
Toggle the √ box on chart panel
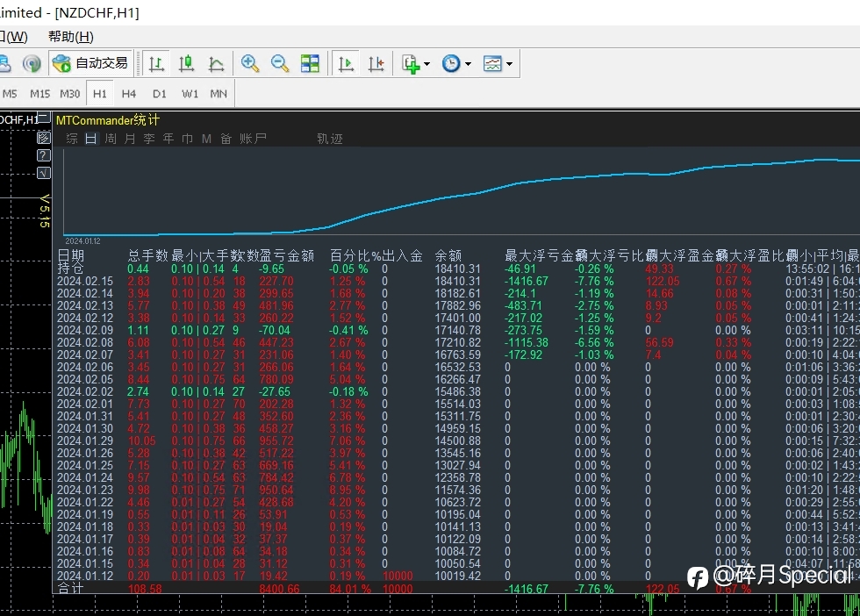pyautogui.click(x=43, y=174)
